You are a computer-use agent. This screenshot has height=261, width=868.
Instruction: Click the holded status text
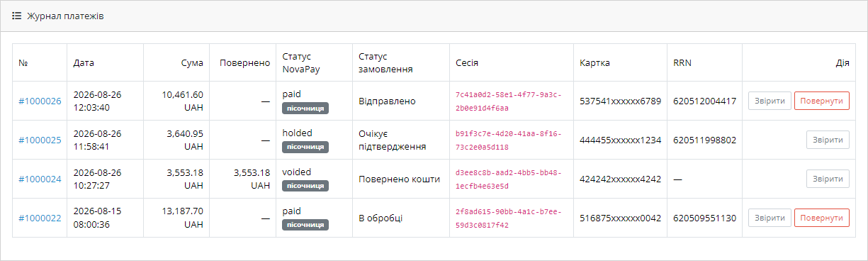[x=297, y=133]
